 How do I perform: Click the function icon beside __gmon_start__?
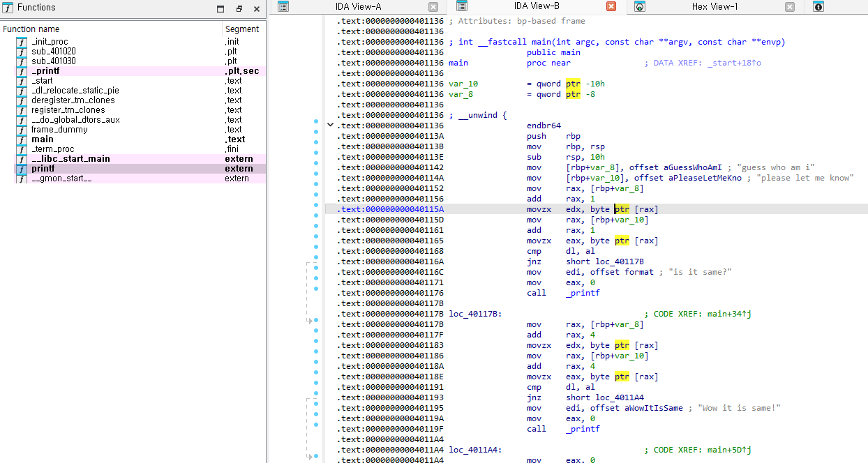22,179
